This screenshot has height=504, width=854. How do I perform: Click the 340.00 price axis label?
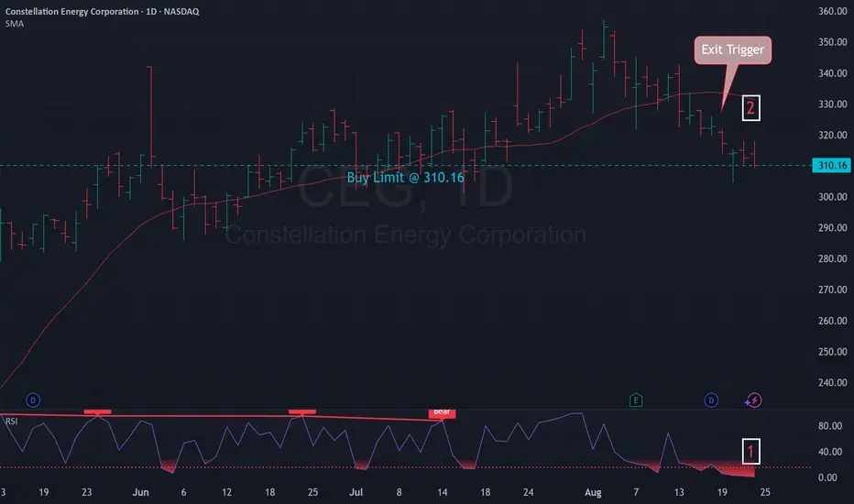pyautogui.click(x=832, y=73)
